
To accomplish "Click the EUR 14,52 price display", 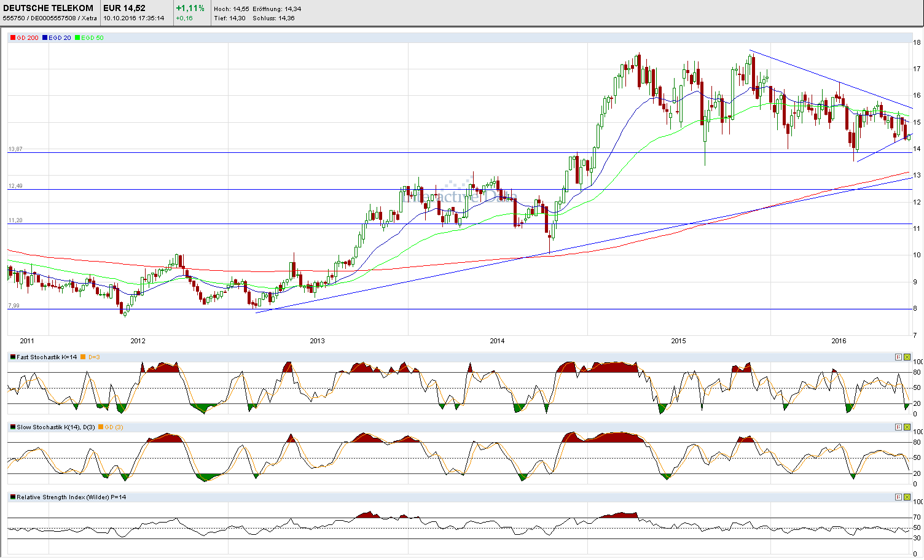I will [x=123, y=8].
